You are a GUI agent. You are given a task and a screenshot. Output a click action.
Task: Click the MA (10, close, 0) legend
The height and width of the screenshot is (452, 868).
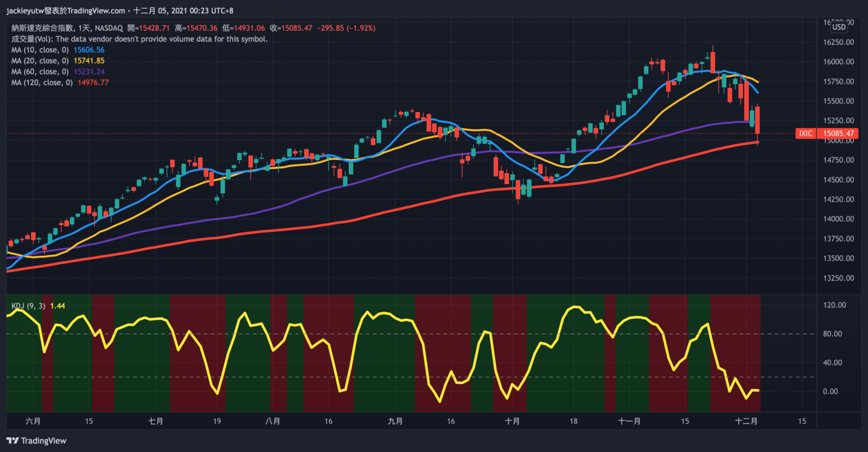(x=40, y=50)
